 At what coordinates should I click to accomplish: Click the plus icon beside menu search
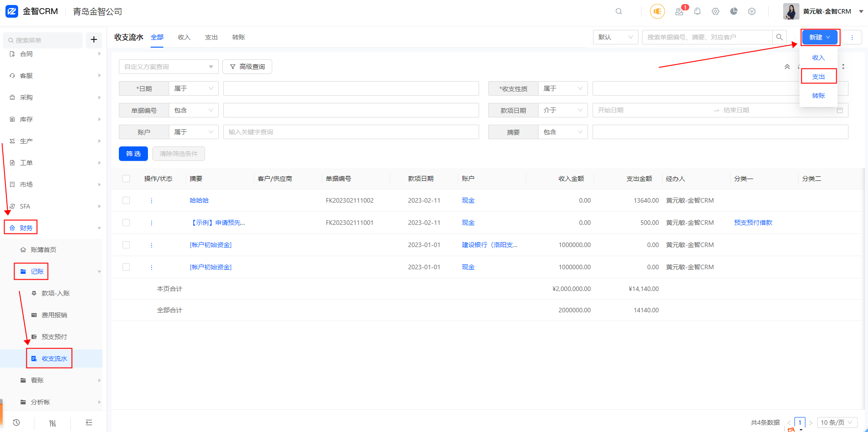point(94,40)
